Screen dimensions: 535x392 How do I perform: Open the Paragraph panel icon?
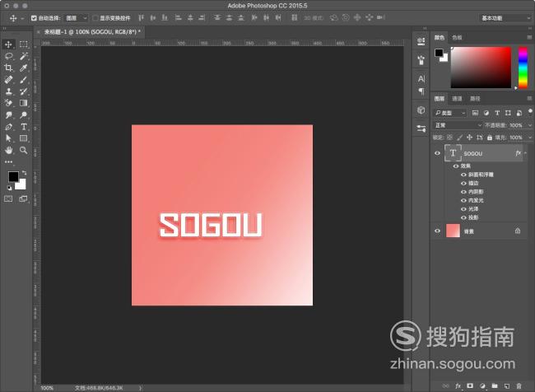(x=421, y=91)
